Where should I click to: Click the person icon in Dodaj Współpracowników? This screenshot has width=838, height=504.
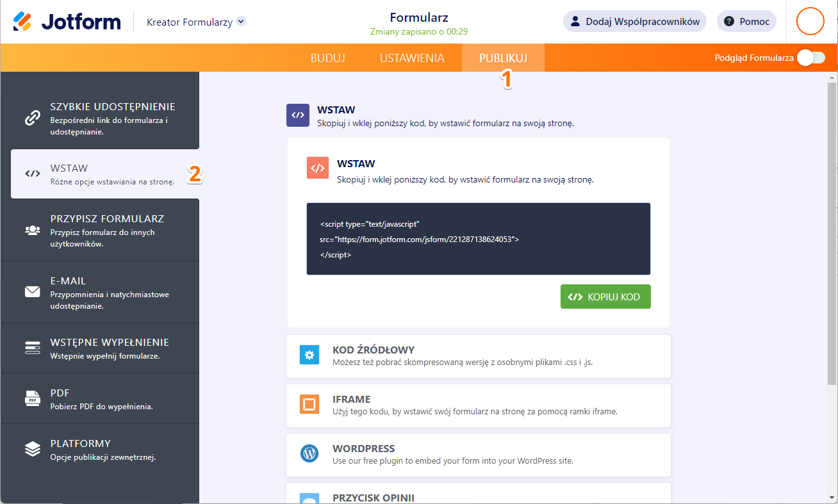(x=575, y=21)
